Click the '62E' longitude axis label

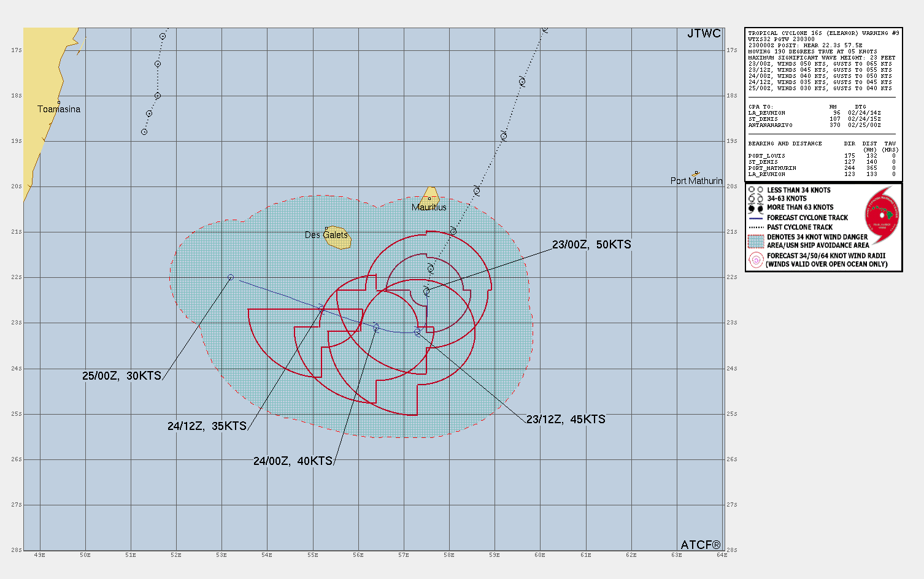[x=631, y=555]
